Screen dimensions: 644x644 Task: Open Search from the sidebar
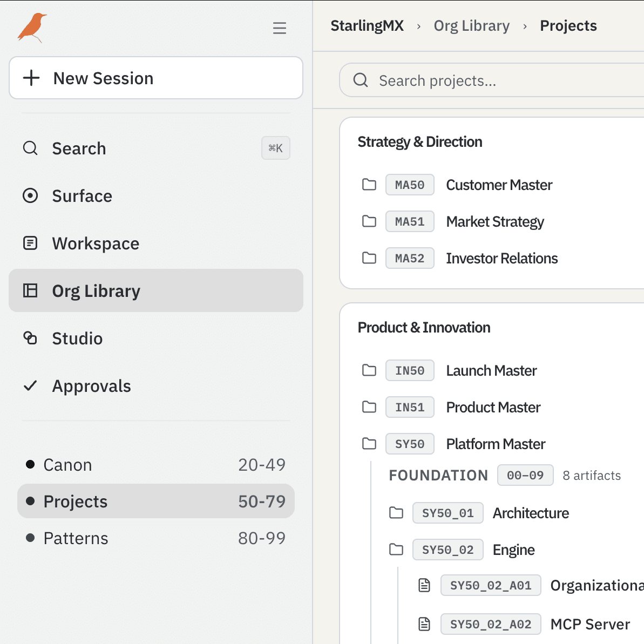coord(156,148)
